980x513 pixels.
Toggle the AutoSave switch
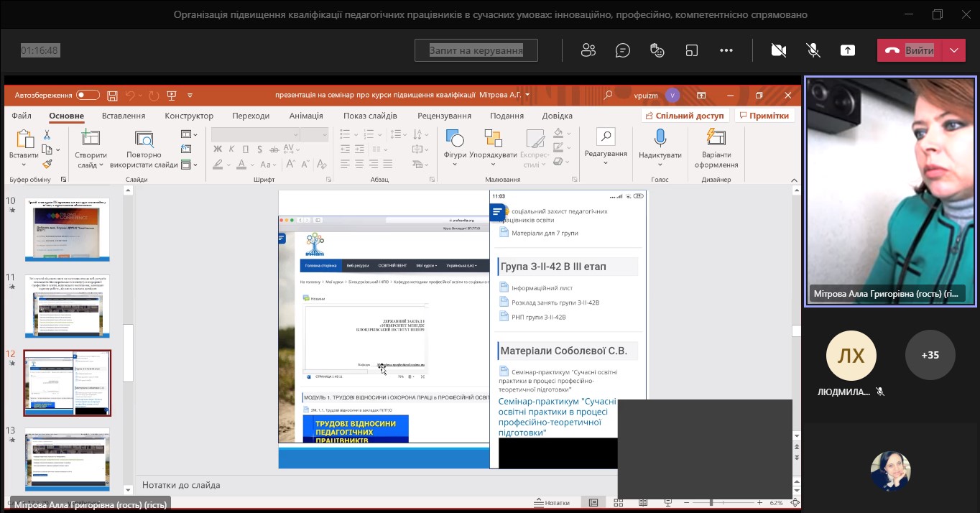[x=88, y=95]
